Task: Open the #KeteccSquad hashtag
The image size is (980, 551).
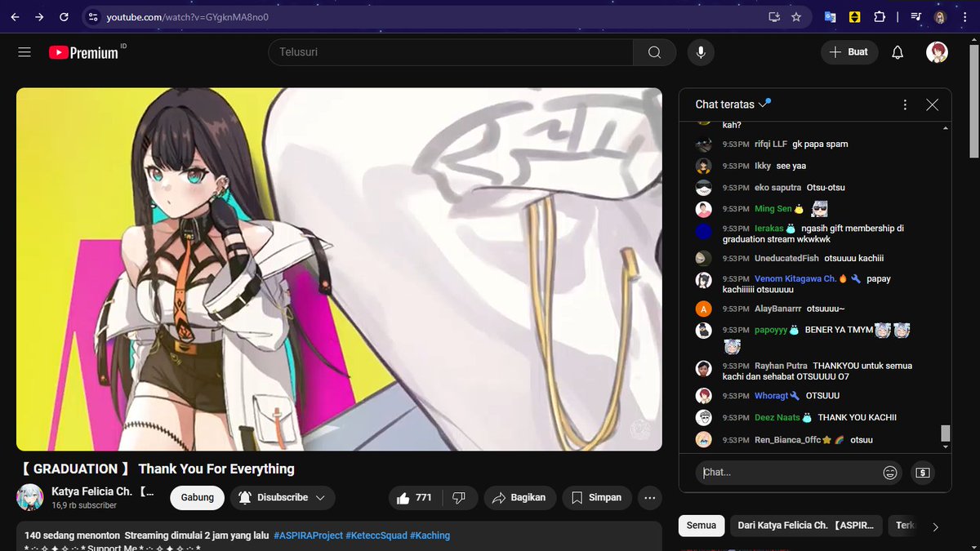Action: tap(375, 535)
